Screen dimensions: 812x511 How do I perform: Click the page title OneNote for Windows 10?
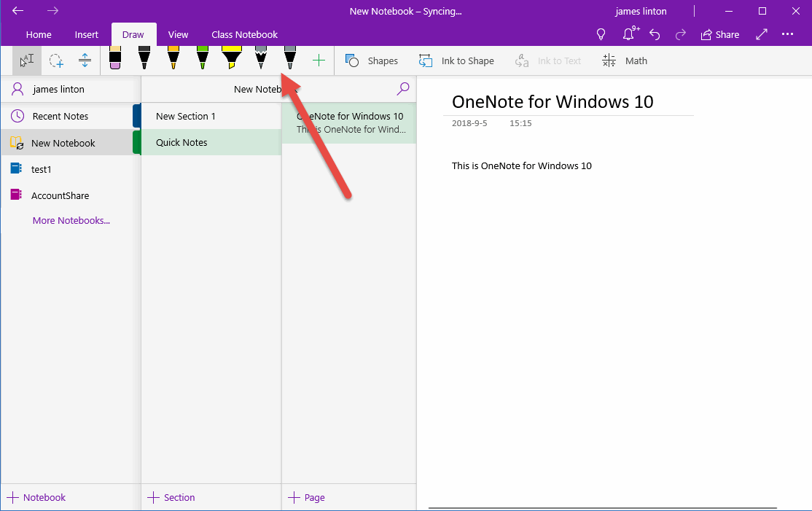point(553,101)
